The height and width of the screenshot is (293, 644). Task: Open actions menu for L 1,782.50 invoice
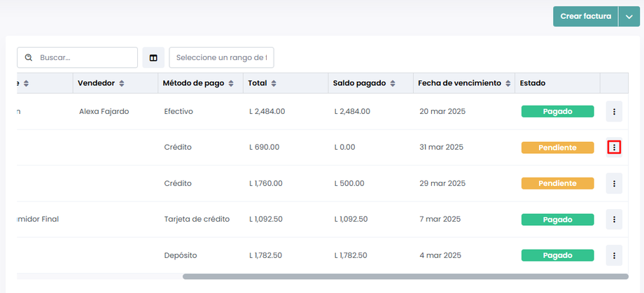614,255
